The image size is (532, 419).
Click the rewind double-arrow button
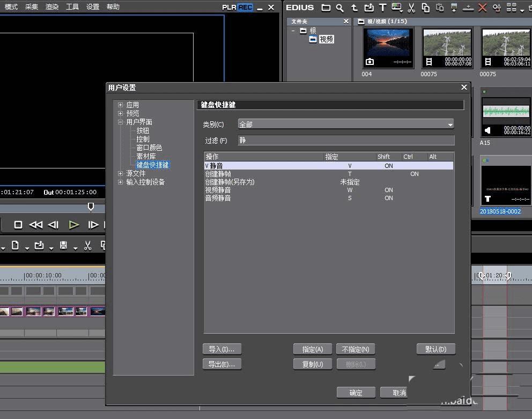click(36, 225)
